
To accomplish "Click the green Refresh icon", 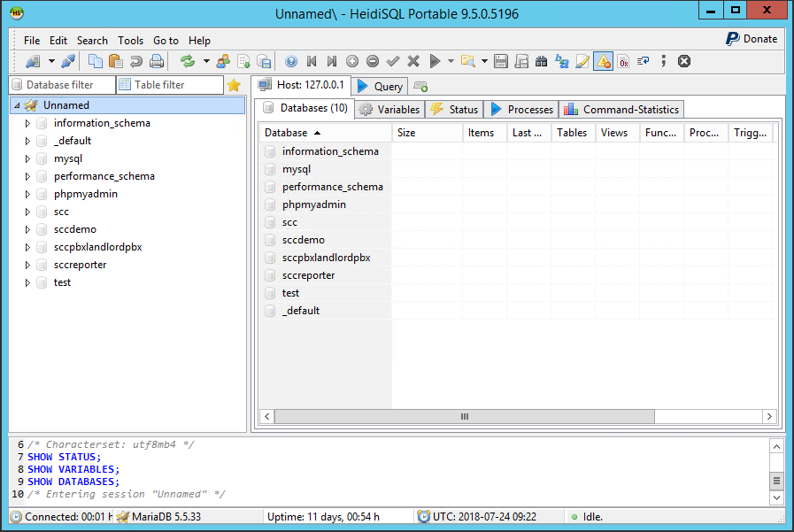I will pyautogui.click(x=188, y=62).
